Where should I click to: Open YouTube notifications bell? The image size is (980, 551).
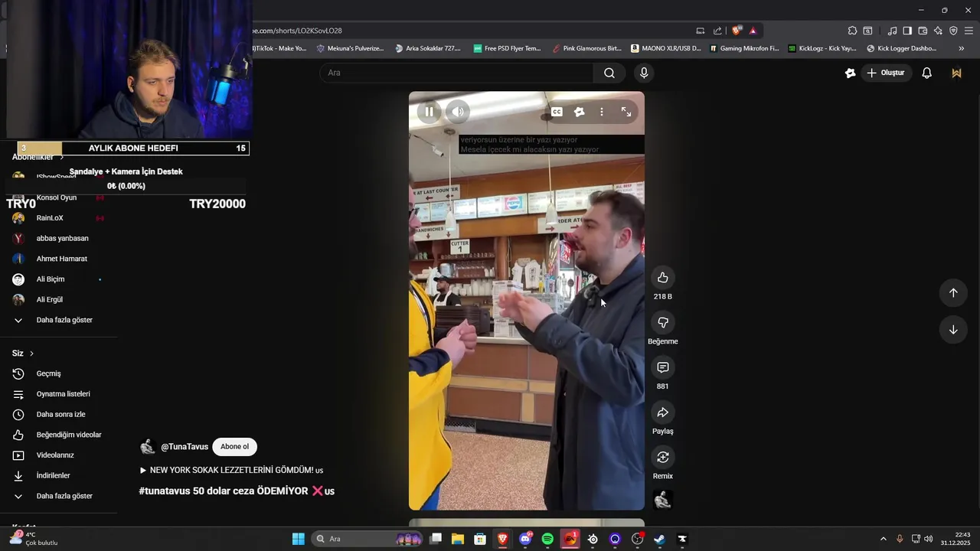pos(926,73)
